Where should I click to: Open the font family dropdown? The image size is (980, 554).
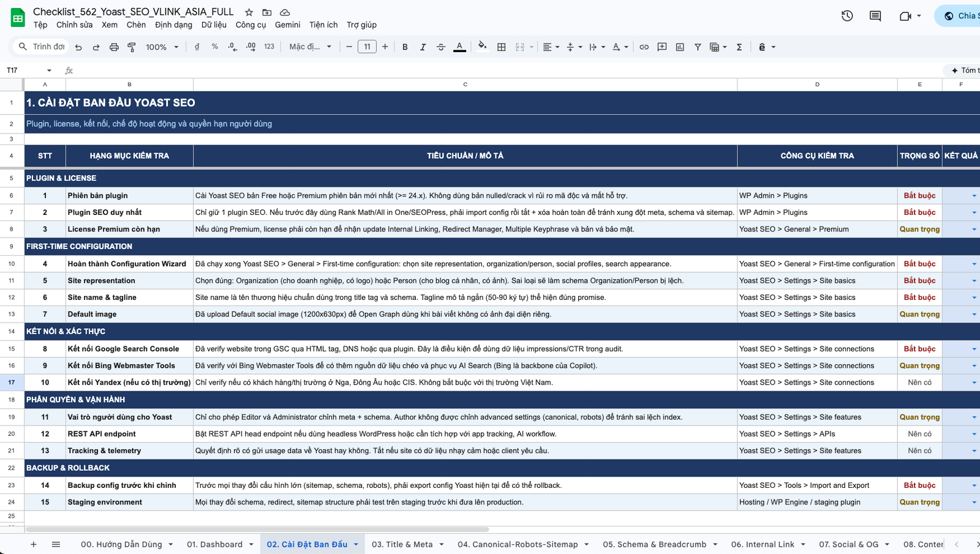pos(311,47)
